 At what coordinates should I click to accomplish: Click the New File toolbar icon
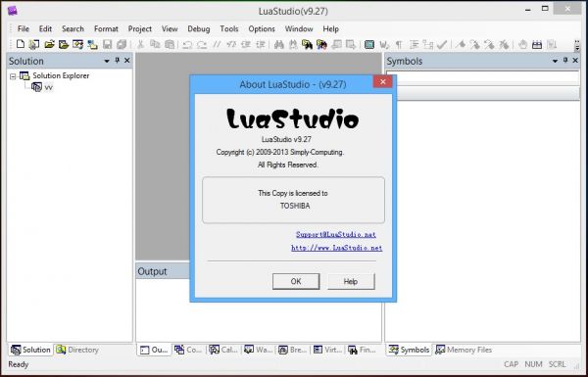(21, 44)
